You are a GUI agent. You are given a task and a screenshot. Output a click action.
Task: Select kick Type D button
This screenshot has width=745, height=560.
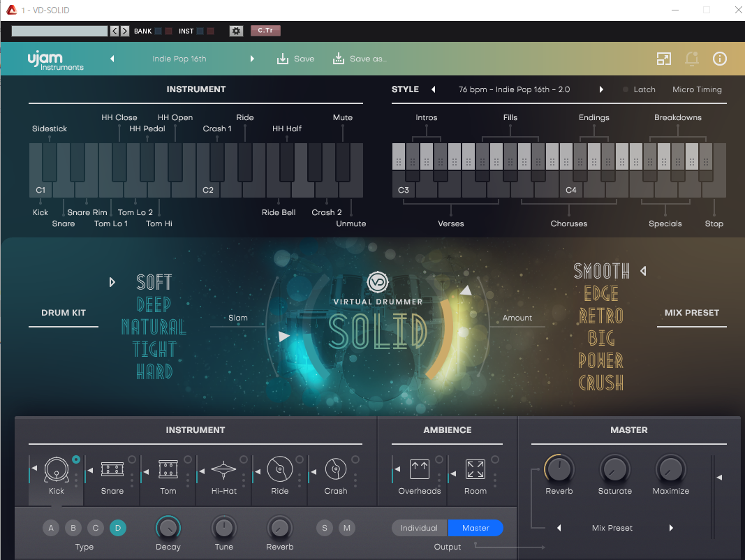118,528
